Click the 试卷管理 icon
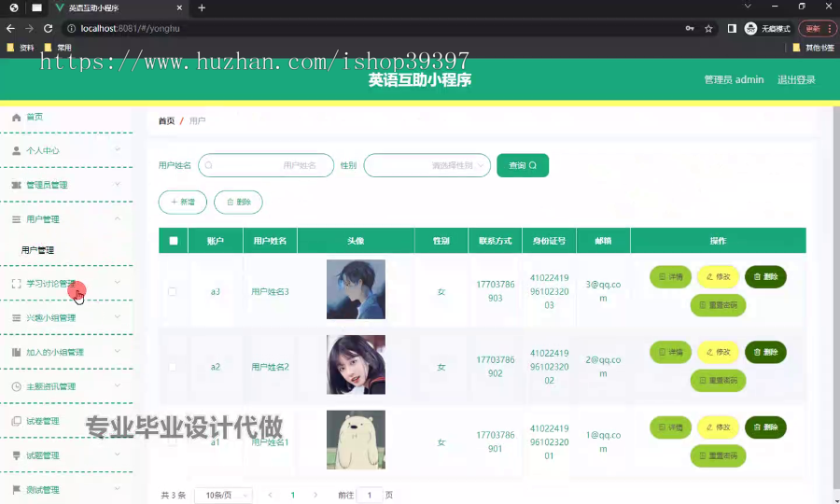This screenshot has height=504, width=840. coord(16,421)
